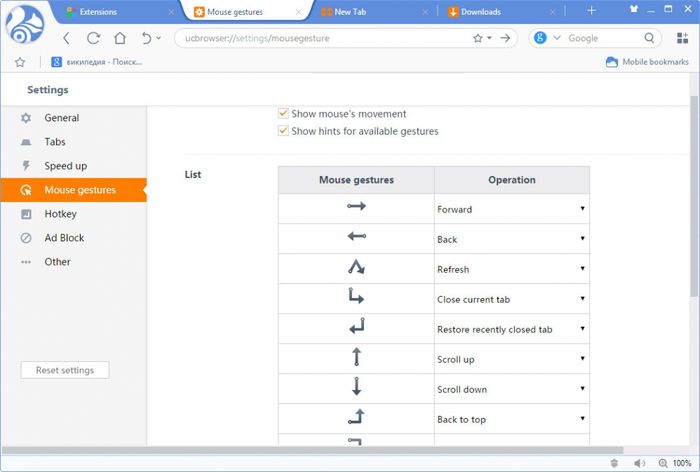Bookmark page with address bar star
The height and width of the screenshot is (472, 700).
[x=478, y=38]
